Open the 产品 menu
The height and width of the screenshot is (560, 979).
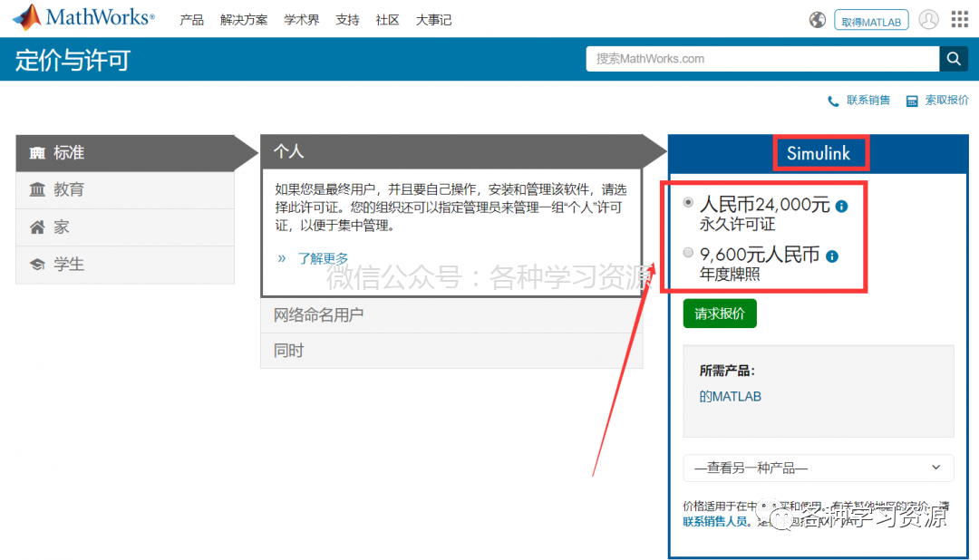191,20
